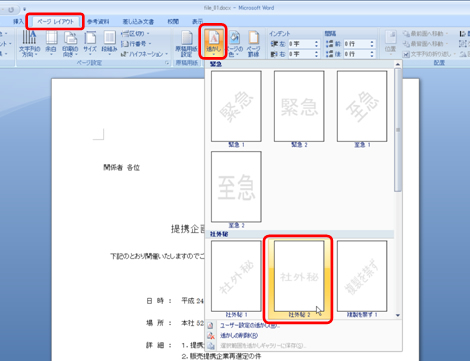Click the 位置 position button
Image resolution: width=470 pixels, height=361 pixels.
(390, 42)
